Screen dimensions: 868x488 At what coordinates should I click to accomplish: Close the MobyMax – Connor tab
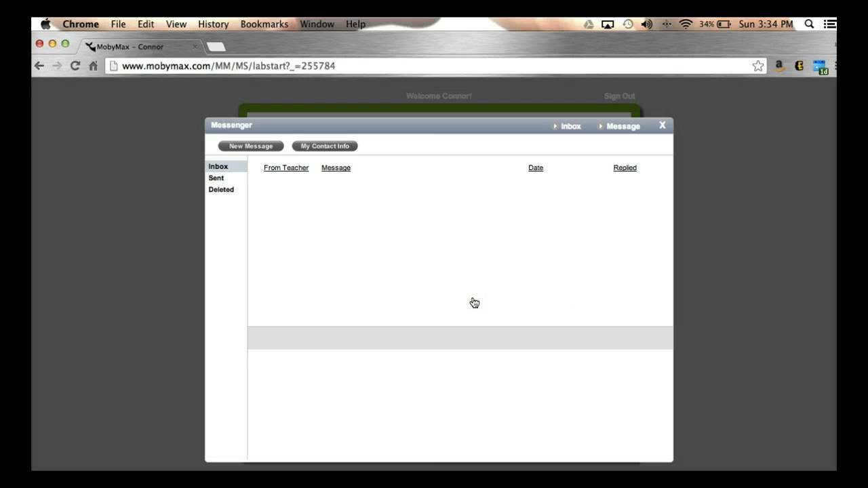195,47
